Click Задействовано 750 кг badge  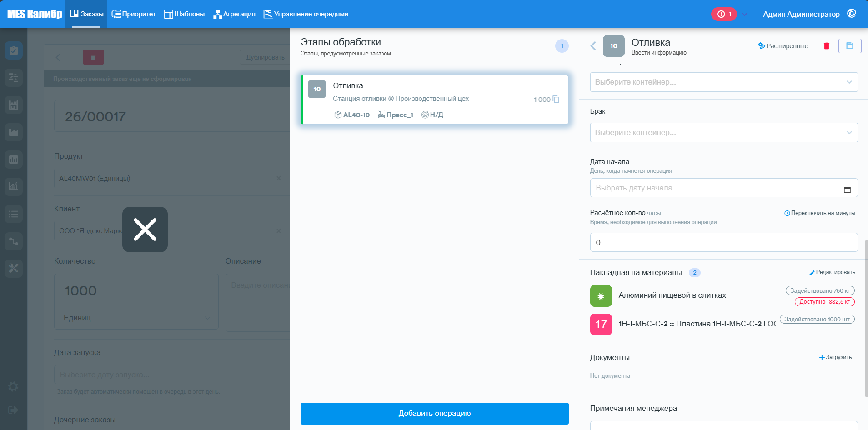tap(820, 290)
